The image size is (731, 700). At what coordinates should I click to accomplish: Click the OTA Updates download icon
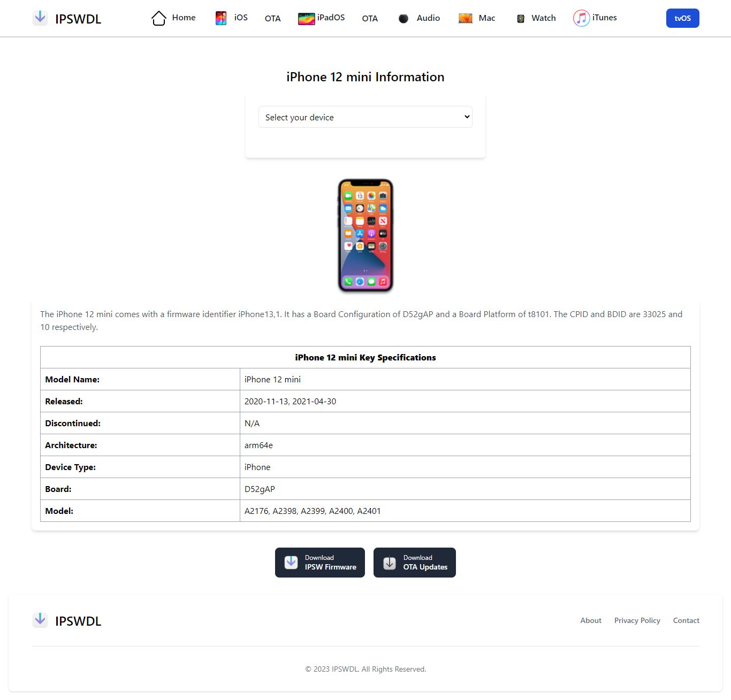(x=390, y=563)
